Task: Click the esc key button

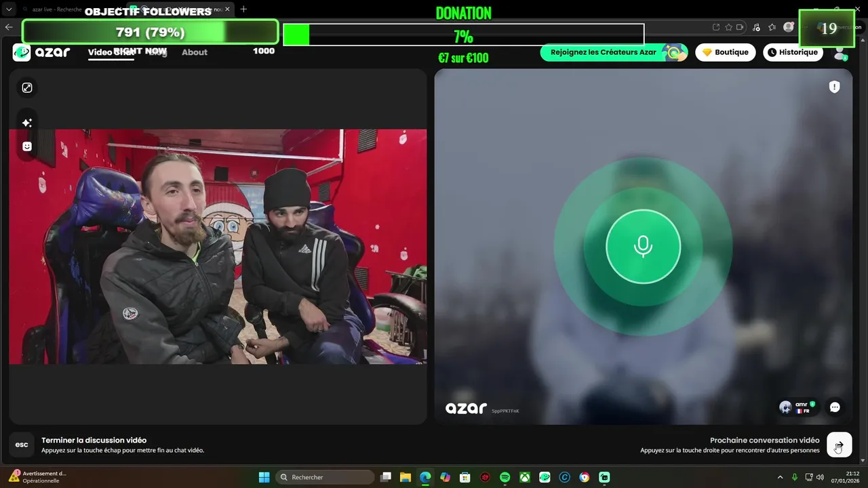Action: point(22,445)
